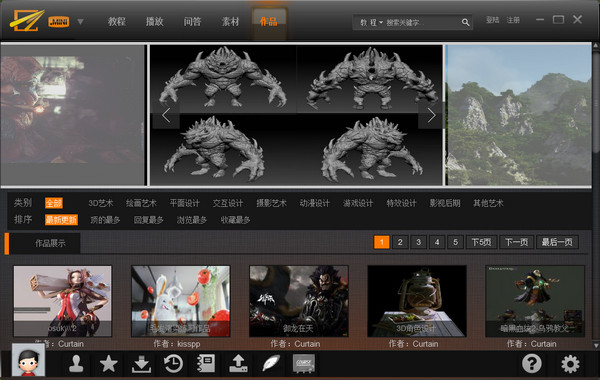The height and width of the screenshot is (380, 600).
Task: Open the notebook icon
Action: [x=206, y=364]
